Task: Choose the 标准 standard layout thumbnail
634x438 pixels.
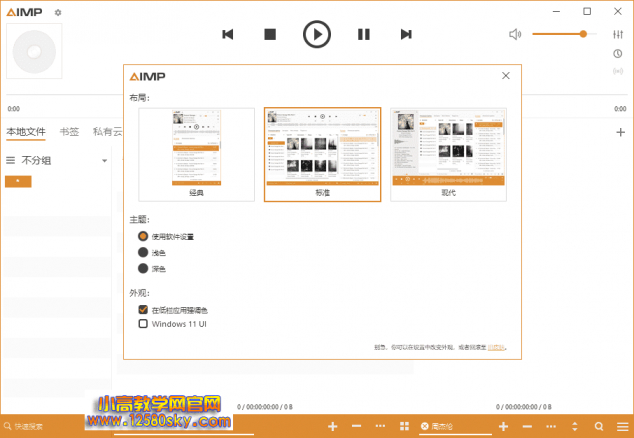Action: coord(323,154)
